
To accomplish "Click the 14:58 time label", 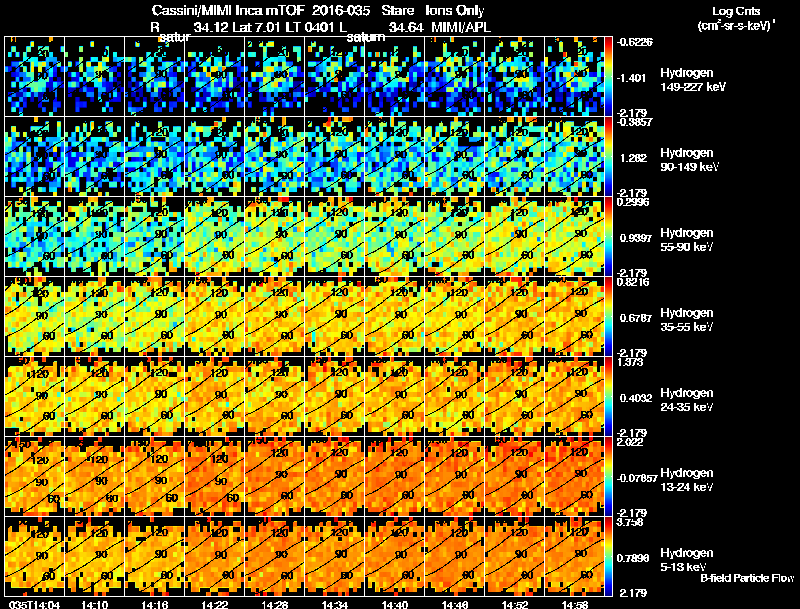I will pos(574,604).
